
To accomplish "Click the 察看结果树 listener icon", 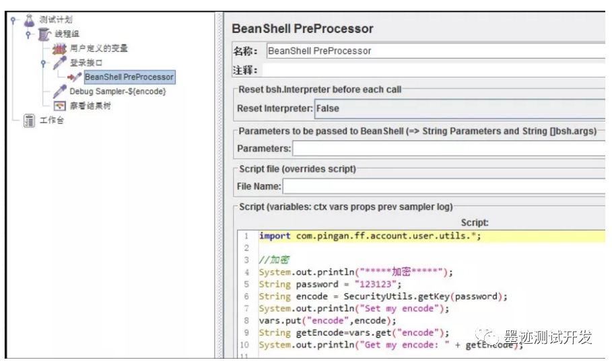I will click(x=60, y=106).
